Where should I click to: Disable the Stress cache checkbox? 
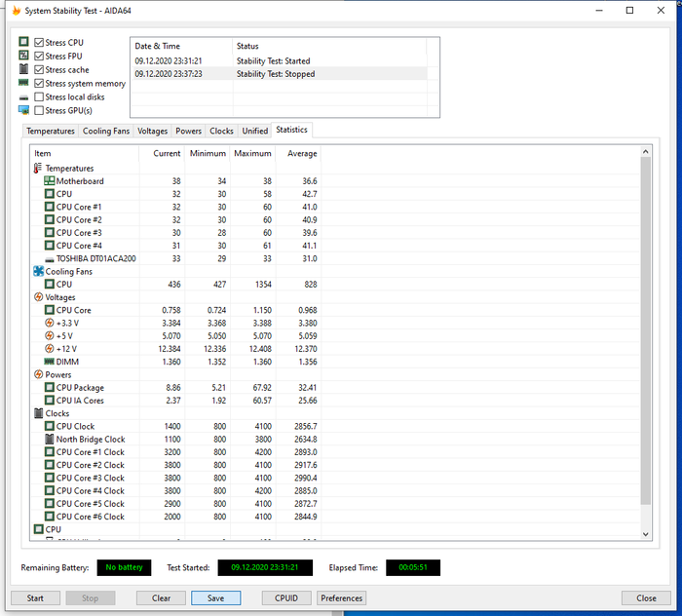click(39, 69)
